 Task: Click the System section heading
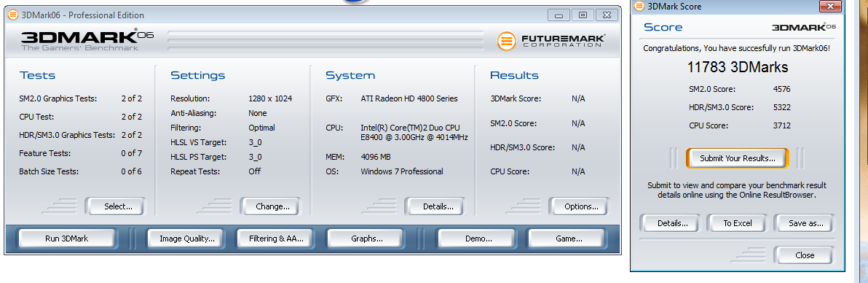pyautogui.click(x=350, y=75)
